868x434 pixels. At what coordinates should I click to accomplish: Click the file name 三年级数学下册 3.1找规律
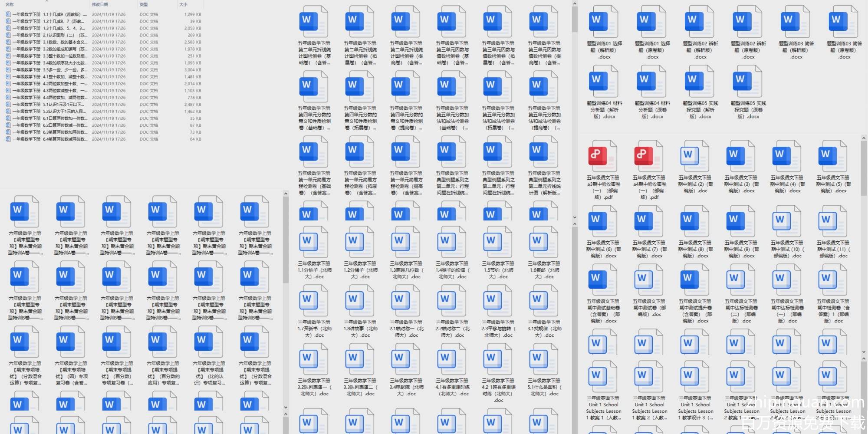(x=544, y=329)
